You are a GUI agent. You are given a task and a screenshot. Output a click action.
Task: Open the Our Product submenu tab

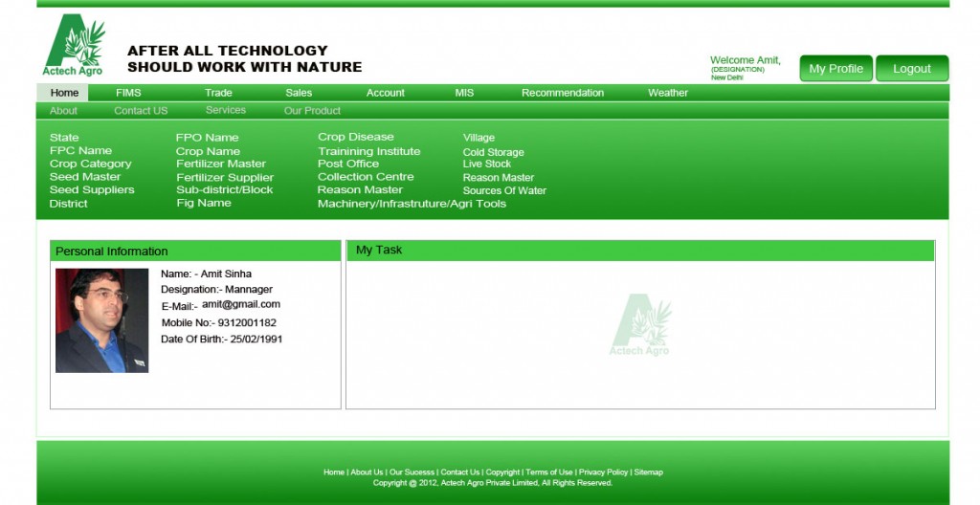click(x=312, y=111)
